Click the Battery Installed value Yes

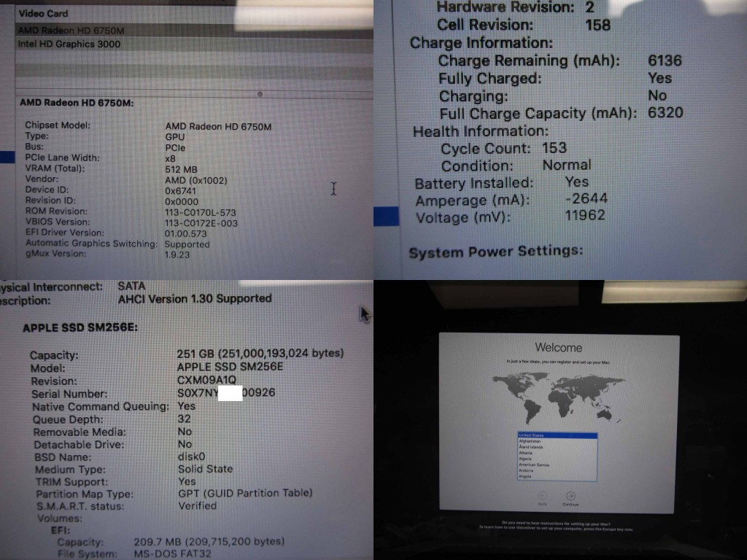pyautogui.click(x=577, y=182)
